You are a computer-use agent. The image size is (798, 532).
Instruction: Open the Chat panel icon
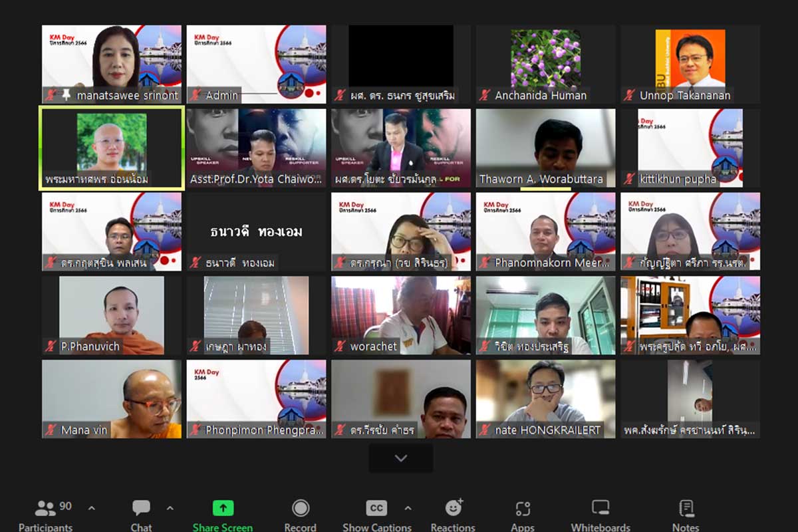[141, 509]
